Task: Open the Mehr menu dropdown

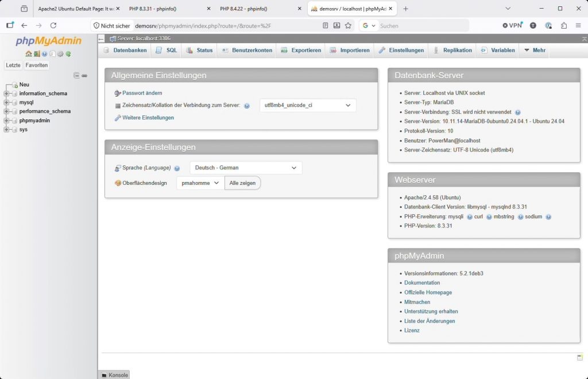Action: point(535,50)
